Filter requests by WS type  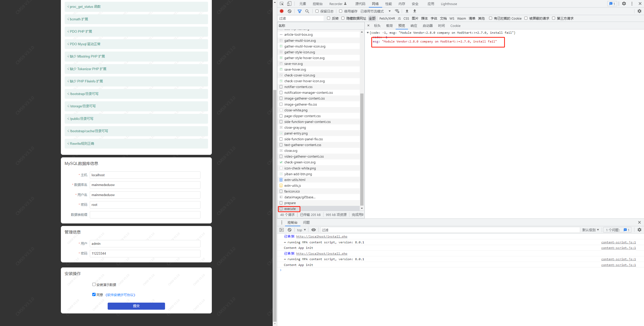(x=452, y=18)
